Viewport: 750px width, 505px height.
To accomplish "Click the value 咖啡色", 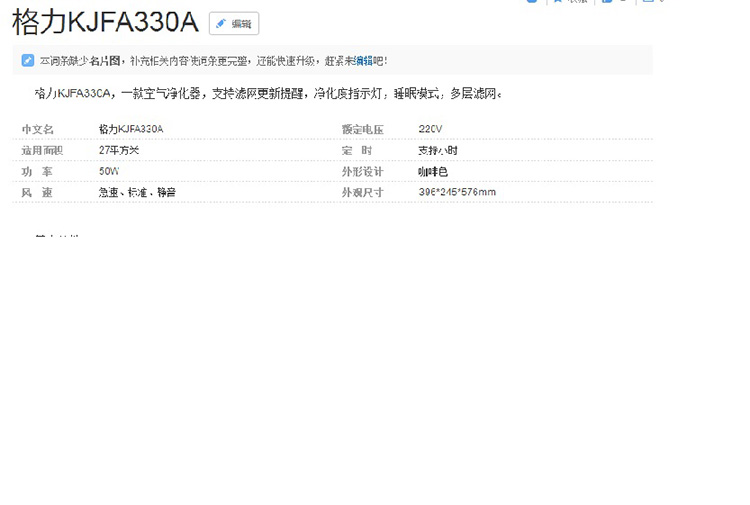I will [433, 171].
